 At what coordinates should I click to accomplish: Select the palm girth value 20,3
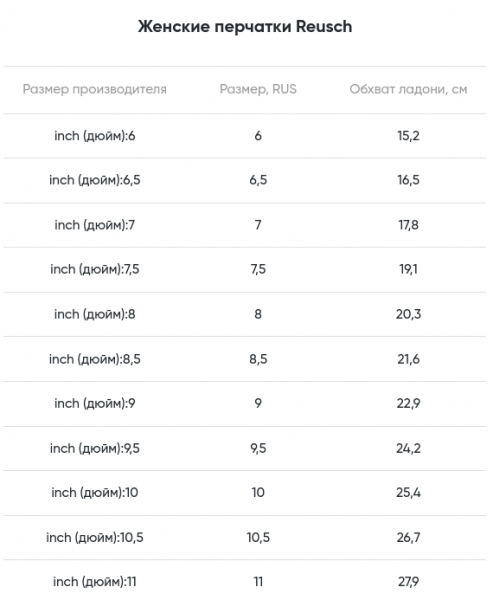pyautogui.click(x=408, y=314)
